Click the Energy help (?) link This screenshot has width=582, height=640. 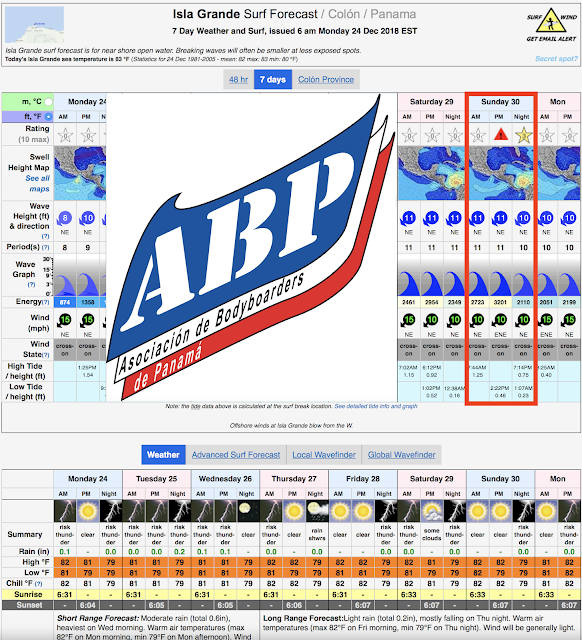(46, 302)
